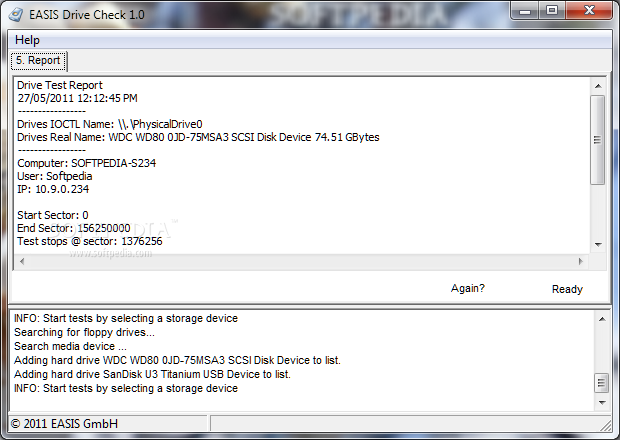Maximize the EASIS Drive Check window
This screenshot has width=620, height=440.
coord(552,11)
